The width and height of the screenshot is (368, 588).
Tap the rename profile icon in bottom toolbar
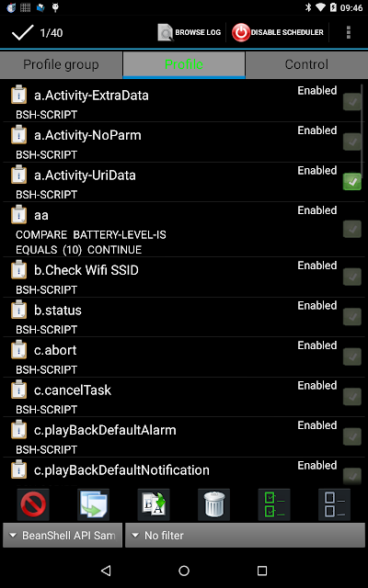click(x=154, y=504)
